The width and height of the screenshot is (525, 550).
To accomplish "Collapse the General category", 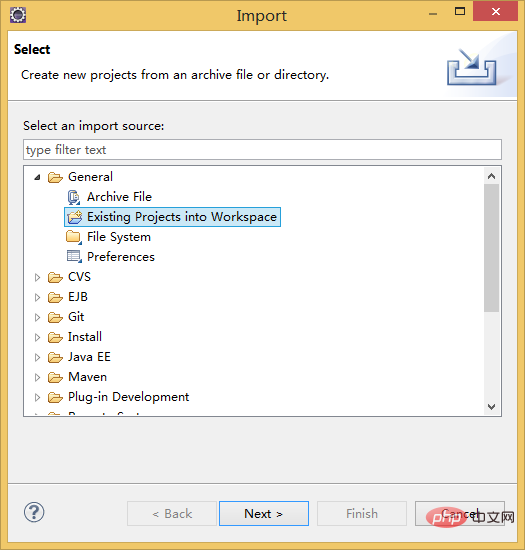I will pos(38,177).
